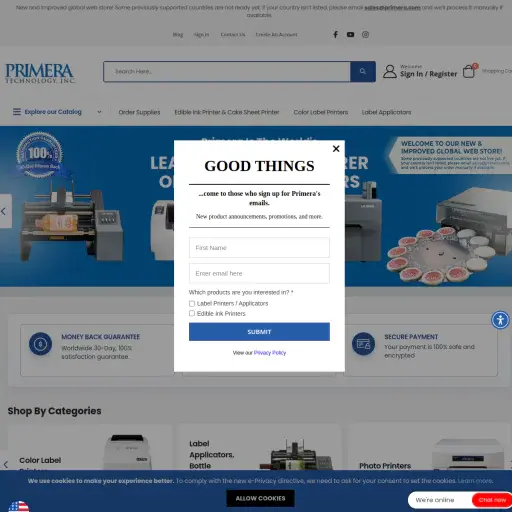This screenshot has height=512, width=512.
Task: Open Primera's YouTube channel icon
Action: click(x=350, y=34)
